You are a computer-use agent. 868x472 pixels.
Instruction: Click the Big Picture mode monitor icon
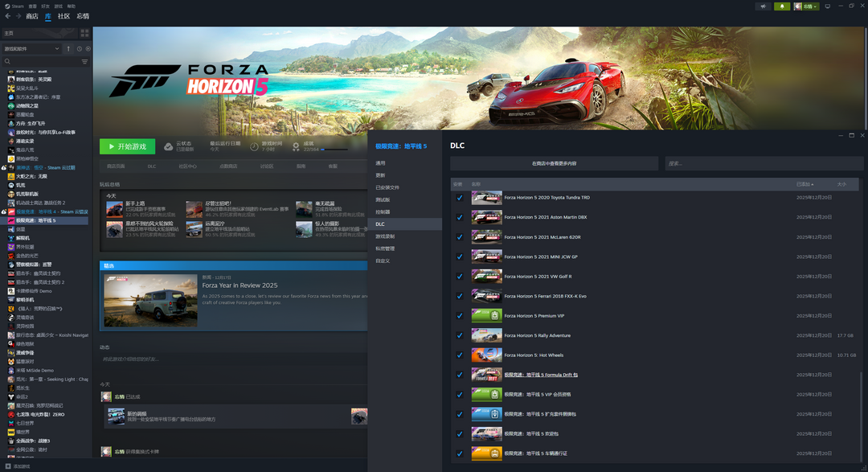[x=827, y=6]
